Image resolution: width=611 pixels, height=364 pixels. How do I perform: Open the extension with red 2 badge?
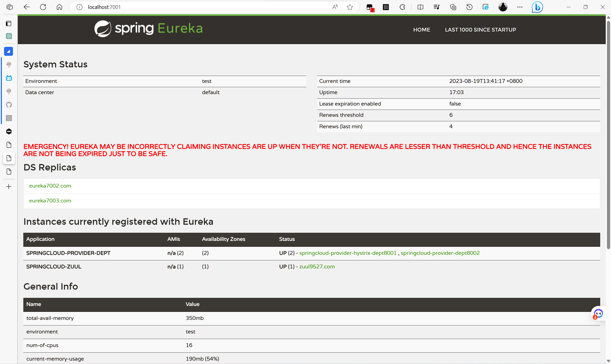(370, 7)
